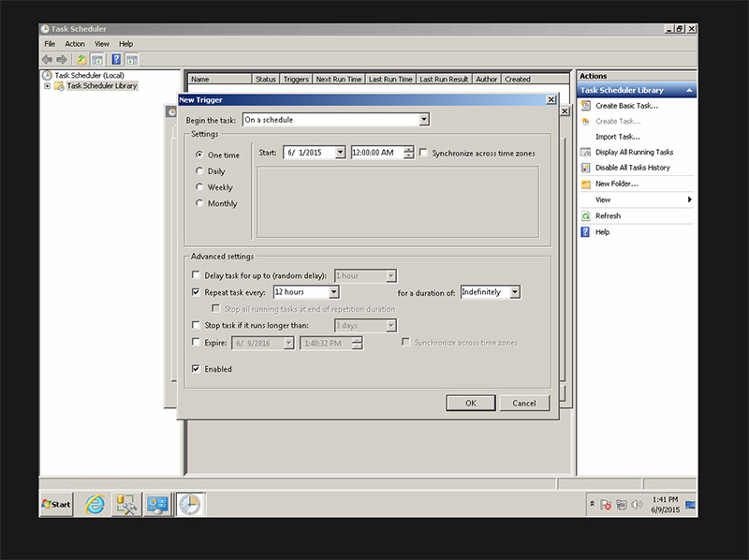Image resolution: width=749 pixels, height=560 pixels.
Task: Click the blue Help toolbar icon
Action: tap(116, 59)
